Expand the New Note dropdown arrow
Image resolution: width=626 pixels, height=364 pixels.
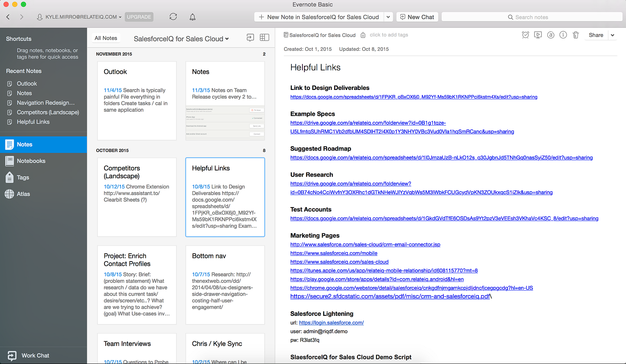pos(388,17)
